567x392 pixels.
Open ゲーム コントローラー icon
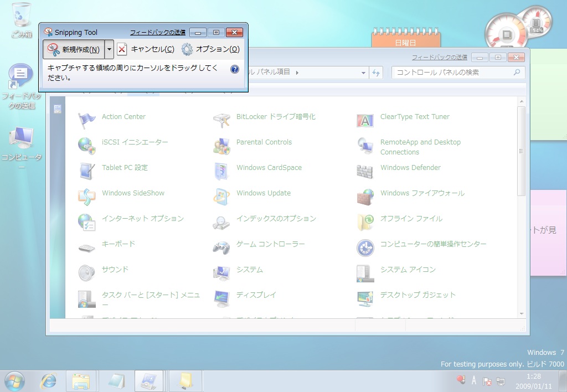coord(221,247)
